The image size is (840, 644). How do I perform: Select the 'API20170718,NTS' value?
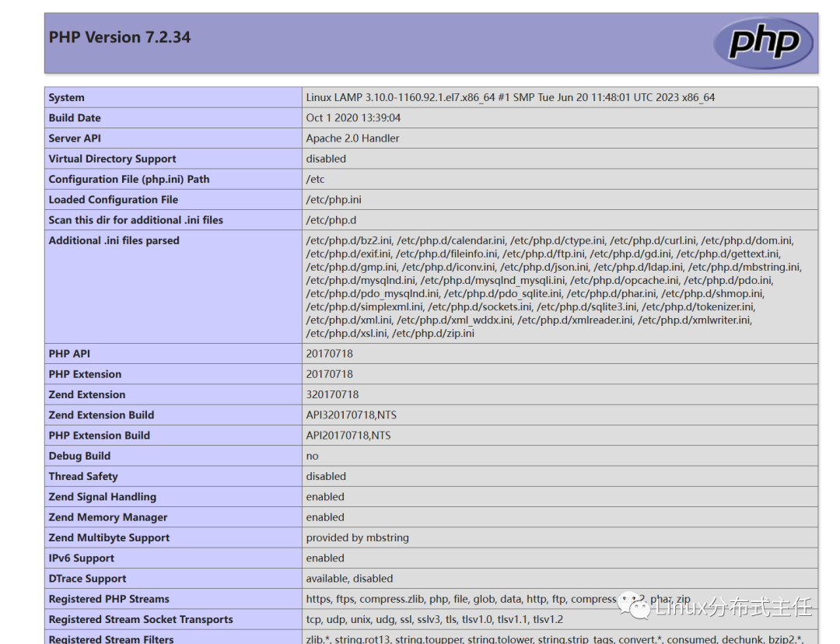click(x=348, y=435)
